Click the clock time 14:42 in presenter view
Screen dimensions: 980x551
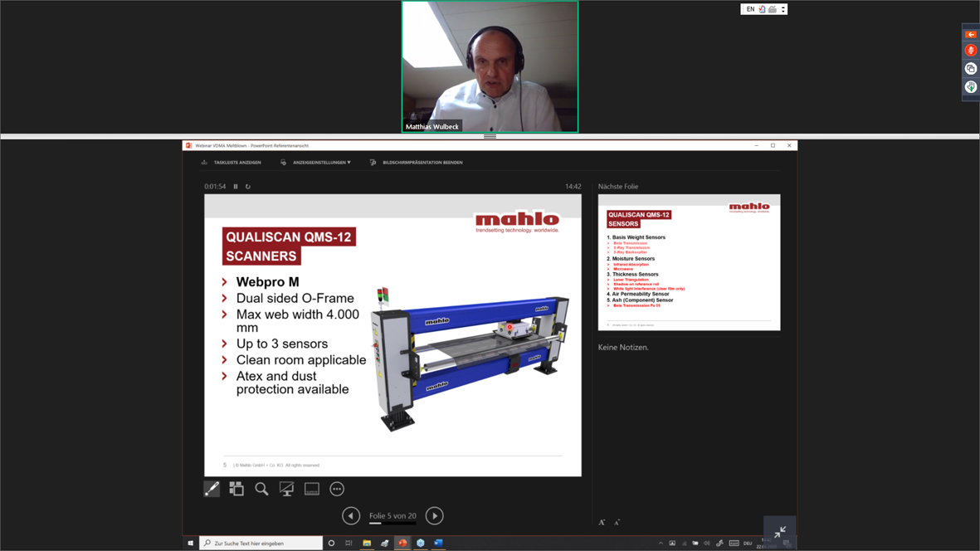pyautogui.click(x=573, y=186)
